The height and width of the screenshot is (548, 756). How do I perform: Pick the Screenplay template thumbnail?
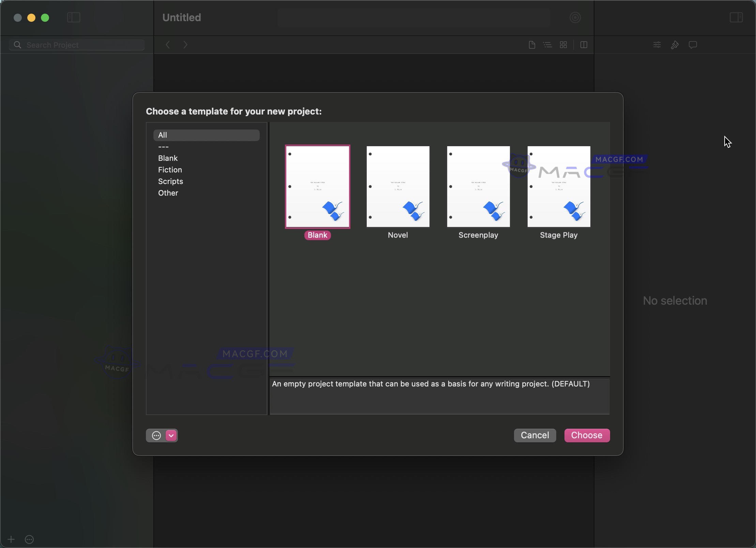pos(478,187)
